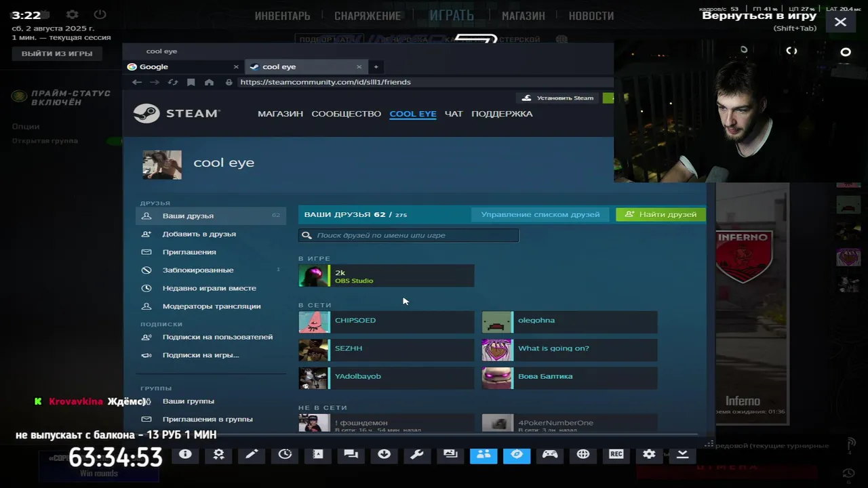Select Недавно играли вместе in sidebar
Viewport: 868px width, 488px height.
210,288
